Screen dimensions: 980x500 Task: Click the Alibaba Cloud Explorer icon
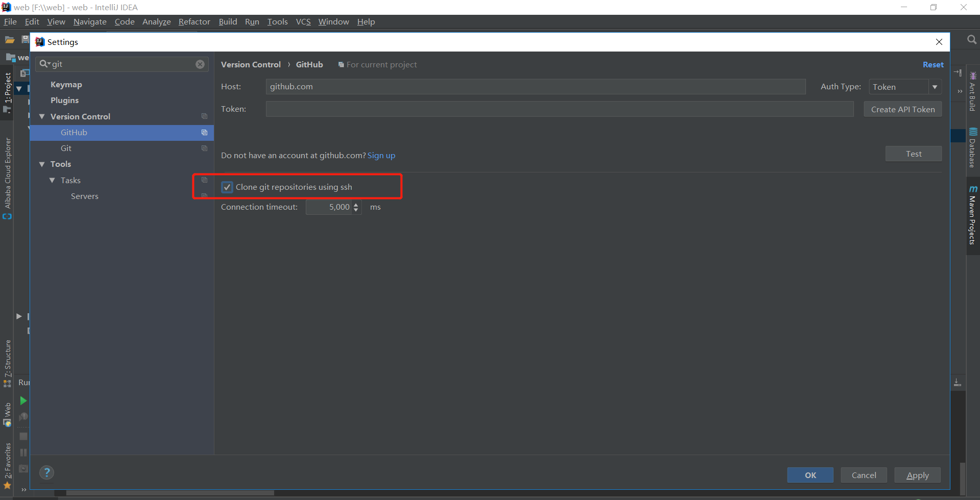(7, 216)
